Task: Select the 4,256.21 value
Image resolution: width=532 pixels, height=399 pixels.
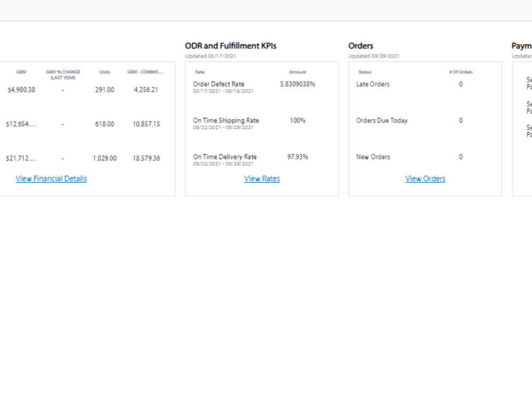Action: point(146,89)
